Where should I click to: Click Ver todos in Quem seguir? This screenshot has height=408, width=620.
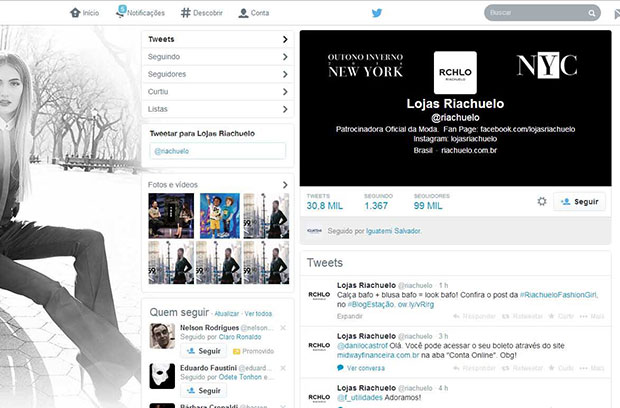258,314
